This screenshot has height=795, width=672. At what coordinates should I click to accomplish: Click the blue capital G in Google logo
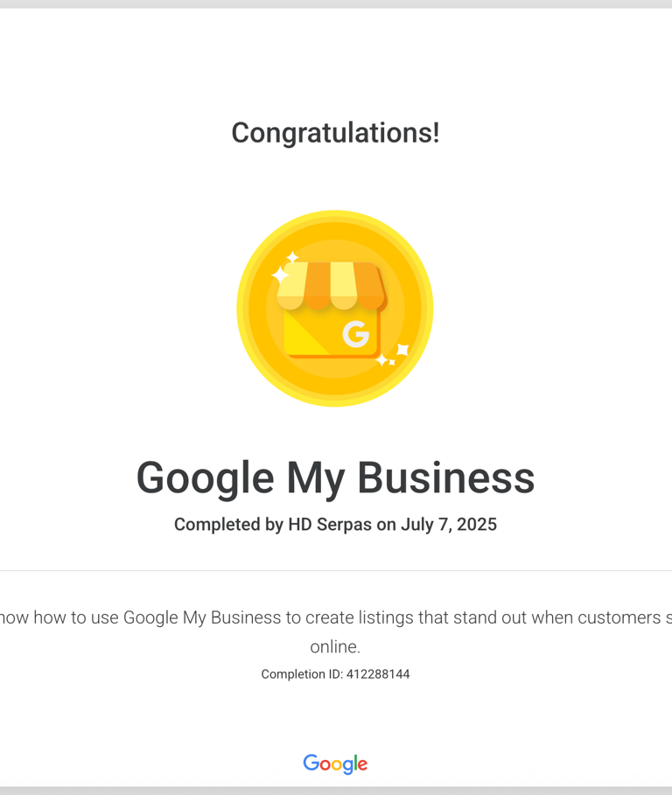coord(311,763)
